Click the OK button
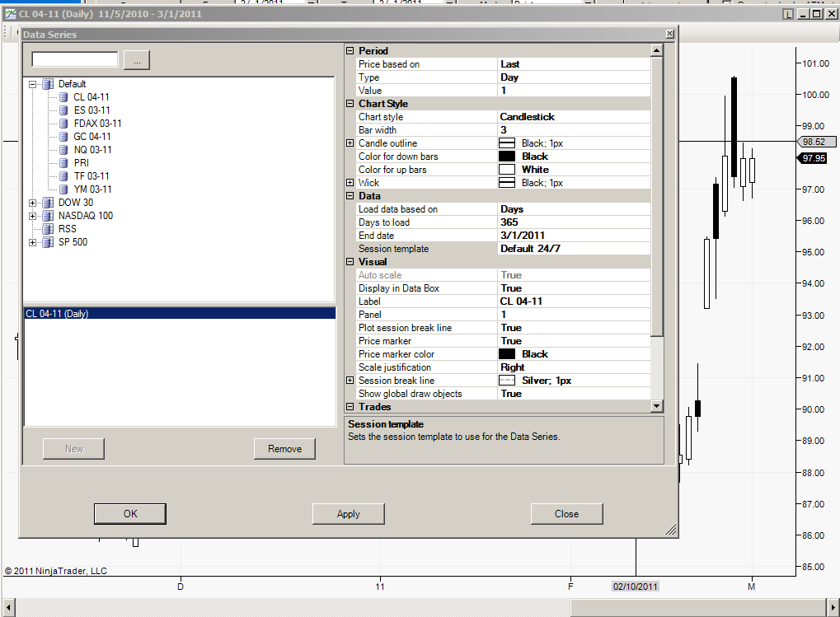This screenshot has height=617, width=840. pyautogui.click(x=130, y=514)
